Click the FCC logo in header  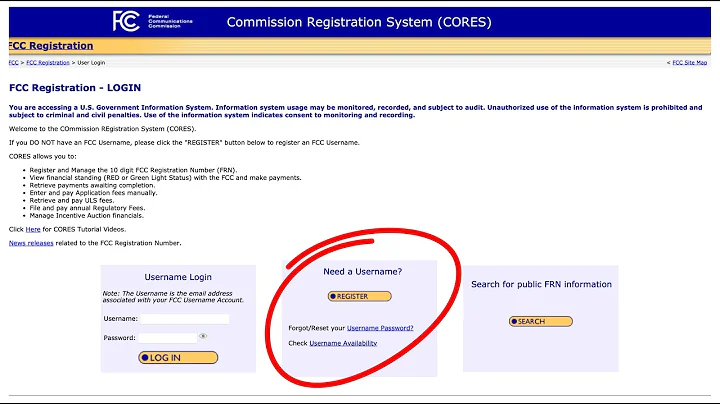[x=126, y=21]
